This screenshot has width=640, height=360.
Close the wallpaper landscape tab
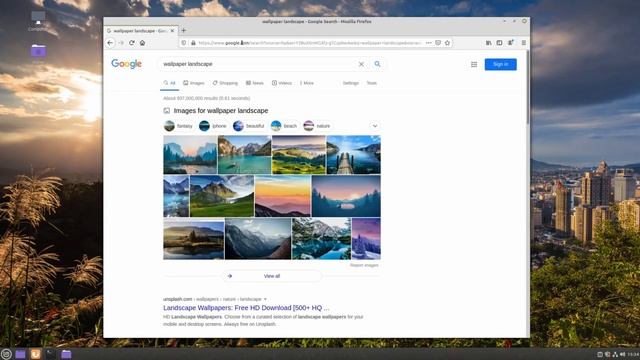pos(172,31)
